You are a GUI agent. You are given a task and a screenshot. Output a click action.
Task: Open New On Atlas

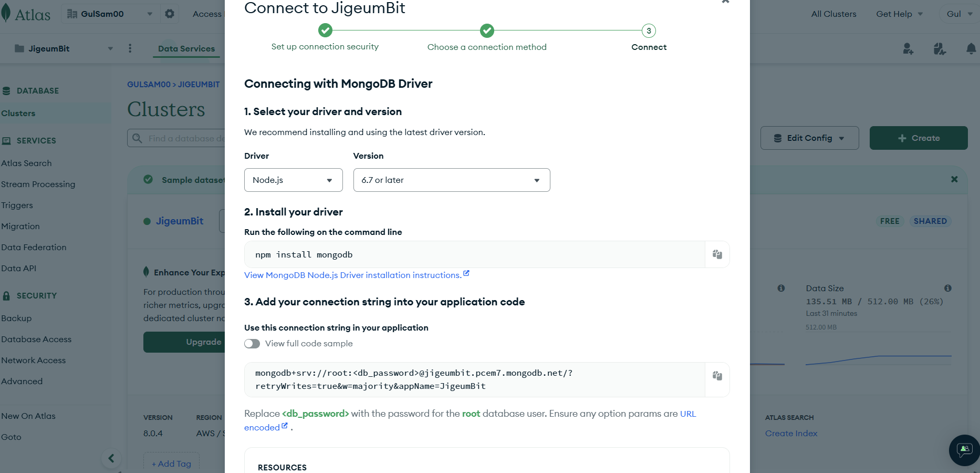click(28, 416)
